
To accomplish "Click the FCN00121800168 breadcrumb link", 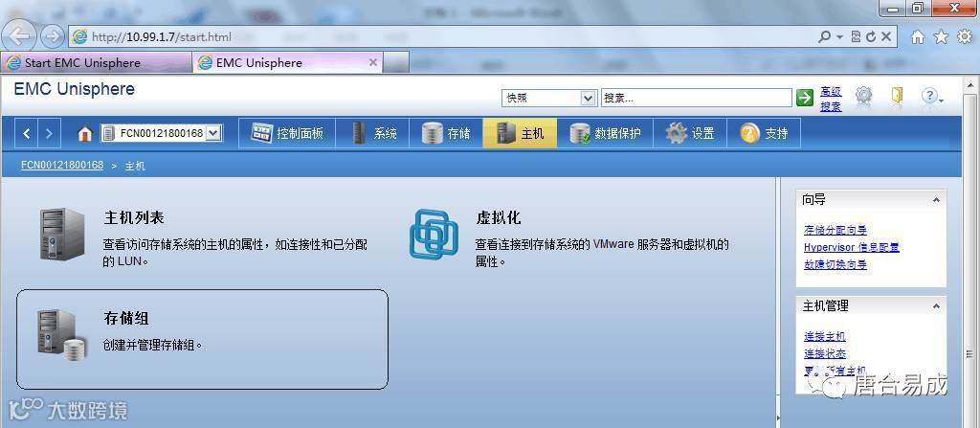I will point(62,166).
